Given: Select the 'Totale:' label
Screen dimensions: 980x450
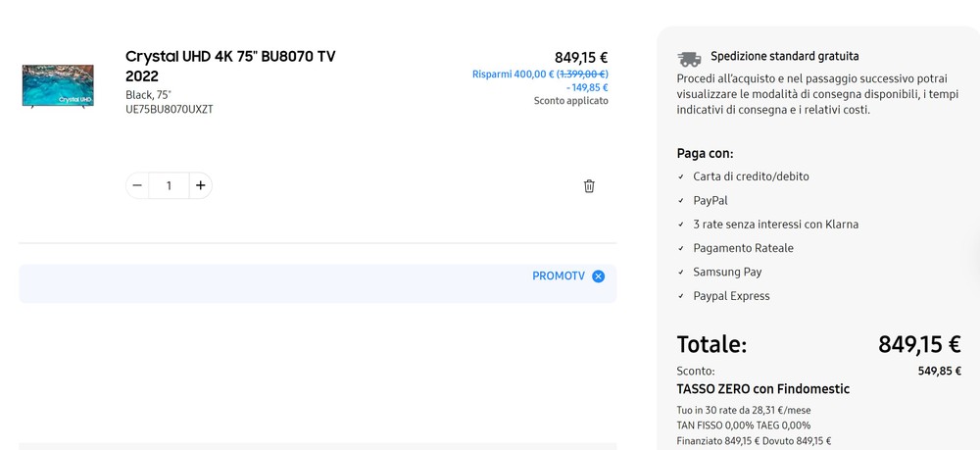Looking at the screenshot, I should pyautogui.click(x=711, y=344).
